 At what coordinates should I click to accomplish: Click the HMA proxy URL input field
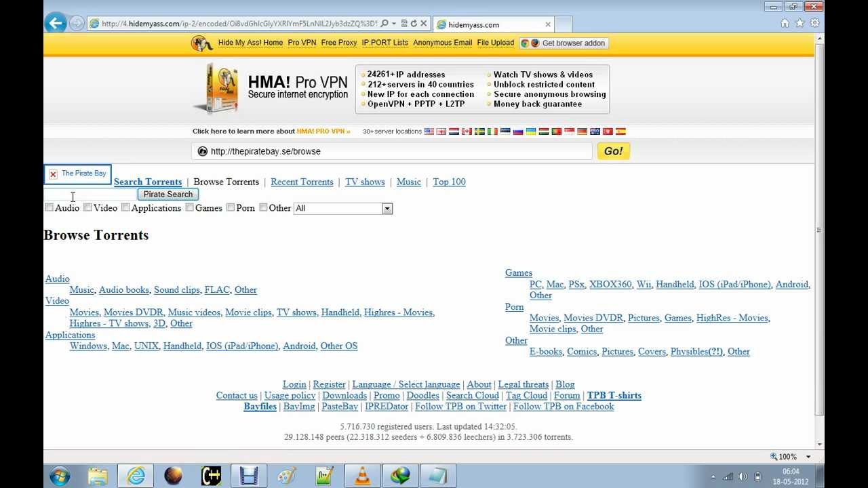(392, 151)
